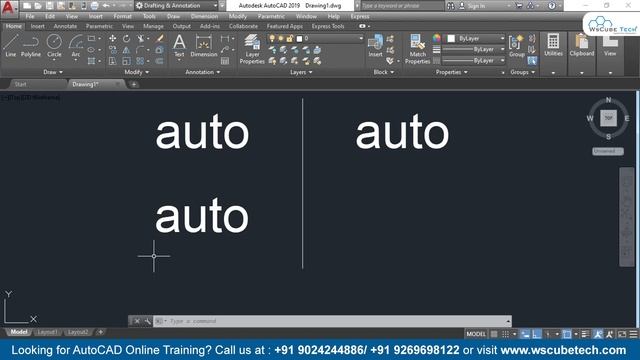Open the Dimension menu
The width and height of the screenshot is (640, 360).
pyautogui.click(x=204, y=16)
